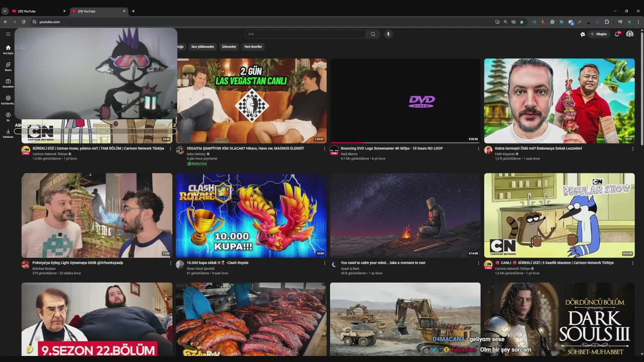This screenshot has height=362, width=644.
Task: Open the YouTube account avatar menu
Action: [629, 34]
